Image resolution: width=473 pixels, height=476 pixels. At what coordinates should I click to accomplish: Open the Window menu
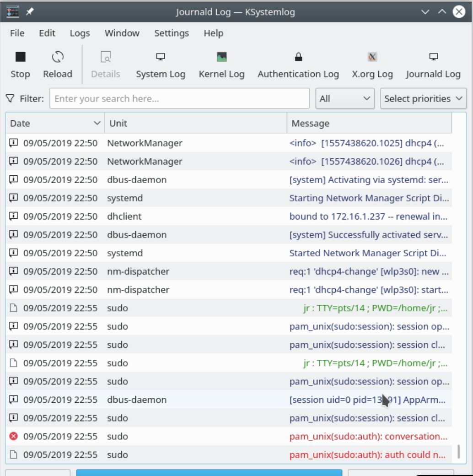click(x=122, y=33)
